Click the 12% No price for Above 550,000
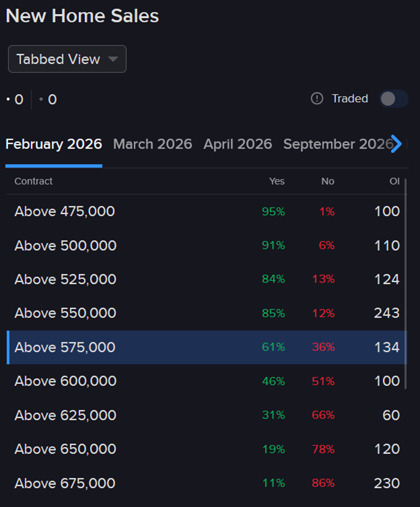The image size is (420, 507). point(324,313)
